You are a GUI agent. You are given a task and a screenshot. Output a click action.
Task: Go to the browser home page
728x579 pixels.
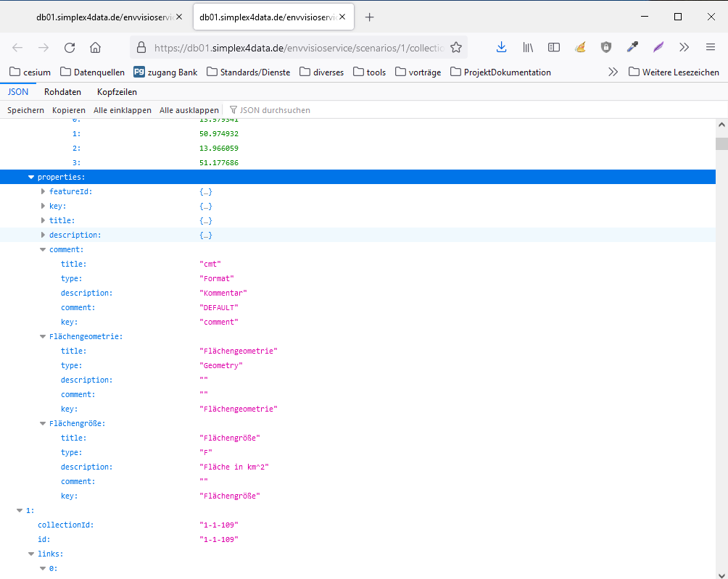[x=95, y=48]
